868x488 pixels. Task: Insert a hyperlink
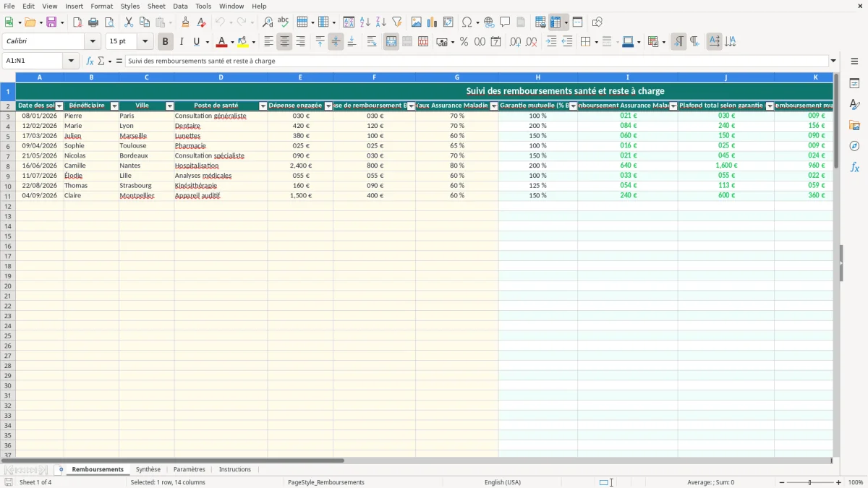coord(490,22)
